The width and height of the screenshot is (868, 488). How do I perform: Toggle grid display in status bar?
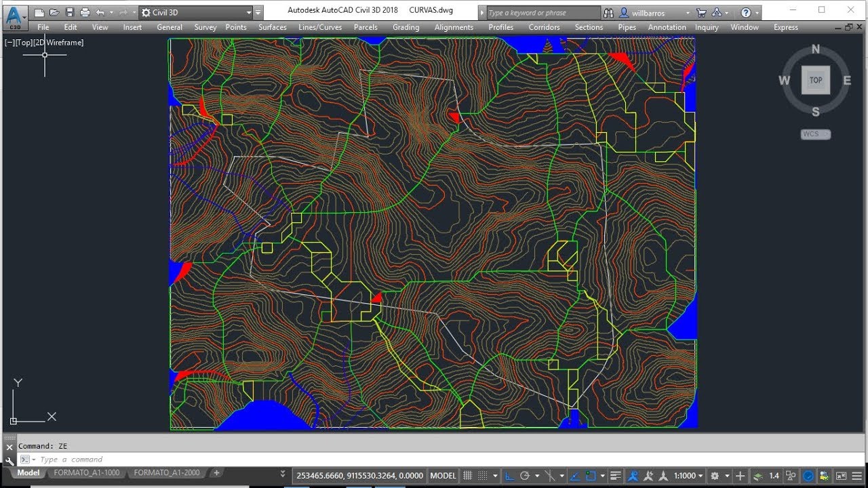coord(467,476)
